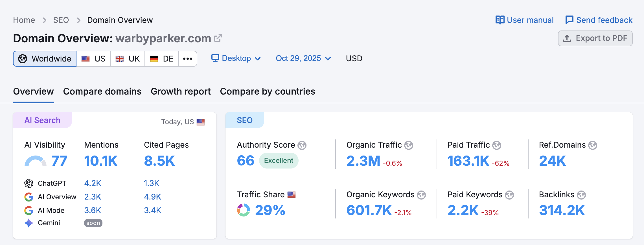
Task: Click the globe icon beside Backlinks
Action: 581,195
